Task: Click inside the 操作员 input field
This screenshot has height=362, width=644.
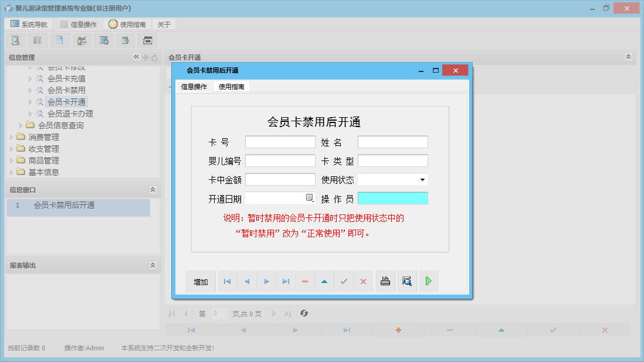Action: pyautogui.click(x=392, y=198)
